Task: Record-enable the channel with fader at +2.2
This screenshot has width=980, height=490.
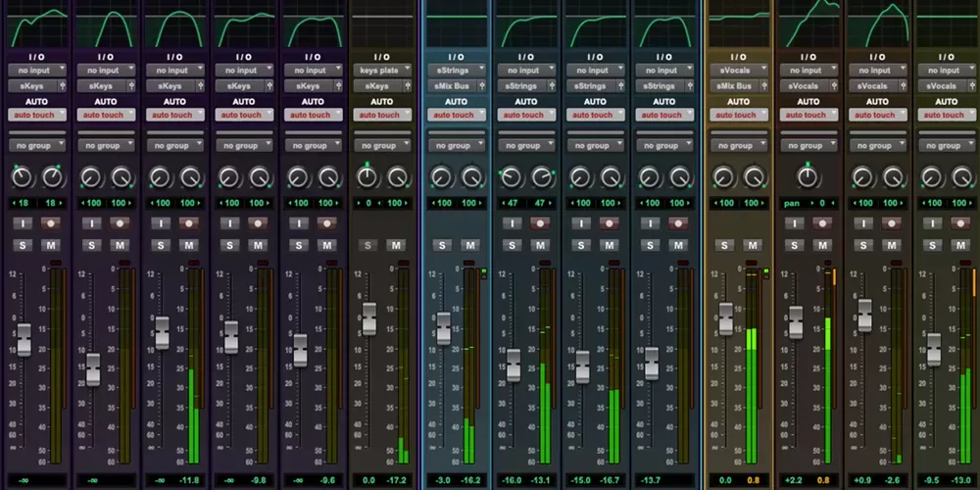Action: click(x=822, y=223)
